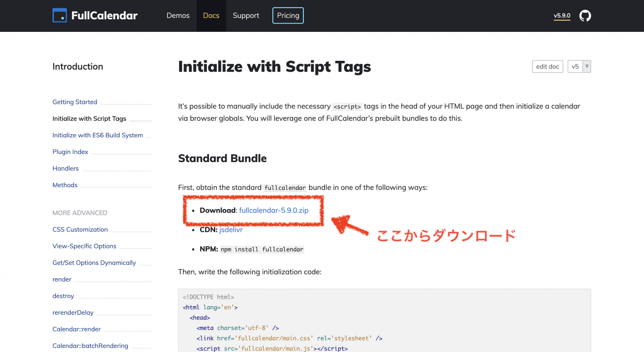Screen dimensions: 644x352
Task: Select Calendar::batchRendering in the sidebar
Action: coord(90,346)
